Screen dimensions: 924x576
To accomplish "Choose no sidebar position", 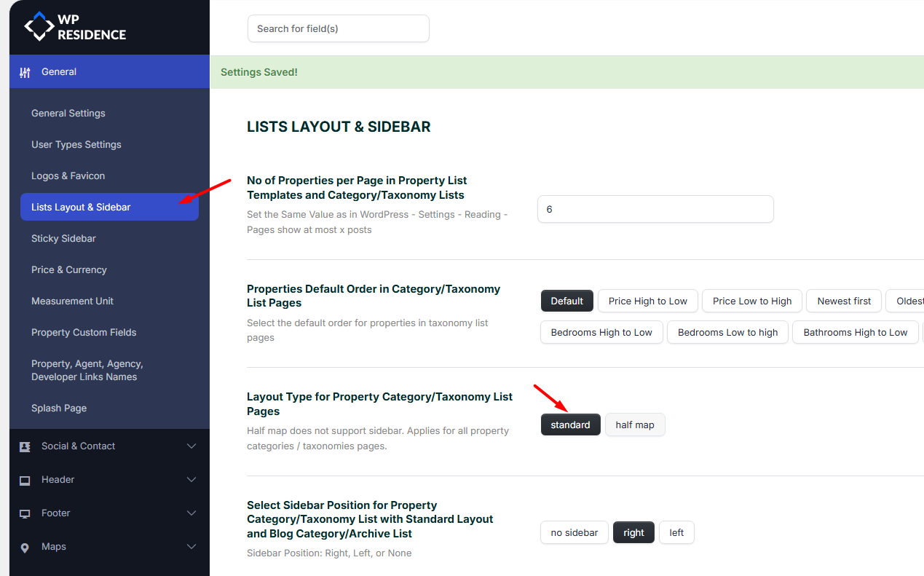I will [574, 532].
